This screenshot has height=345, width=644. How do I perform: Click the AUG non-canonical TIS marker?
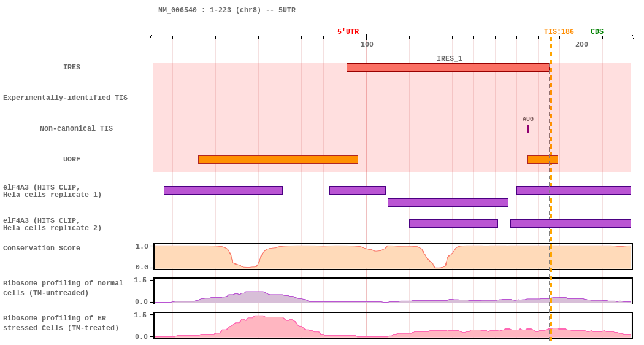[x=527, y=128]
